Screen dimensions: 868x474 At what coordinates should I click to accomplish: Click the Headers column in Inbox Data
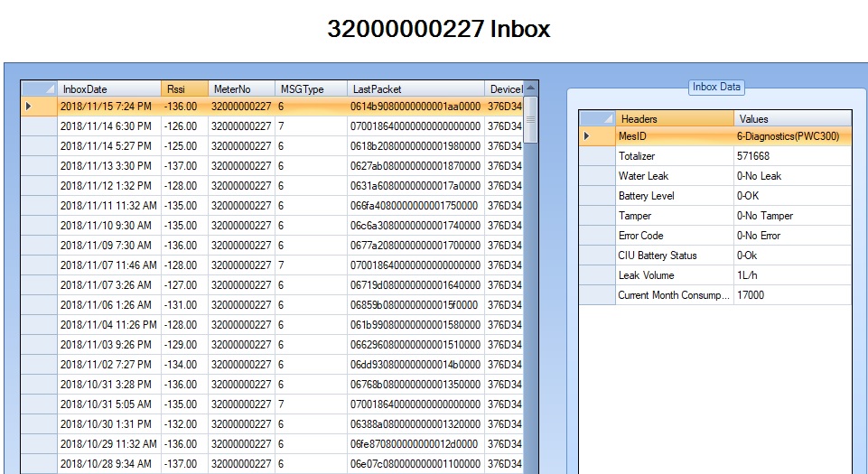click(675, 118)
